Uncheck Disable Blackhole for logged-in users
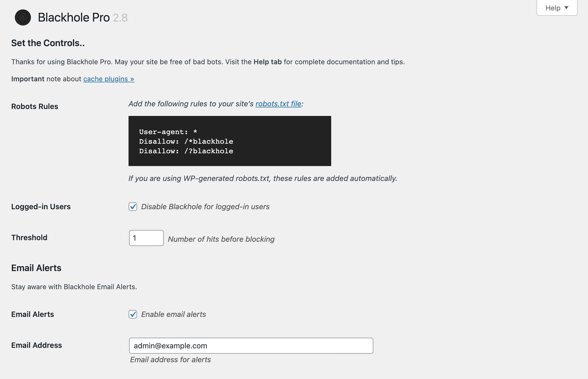Screen dimensions: 588x379 pyautogui.click(x=133, y=207)
